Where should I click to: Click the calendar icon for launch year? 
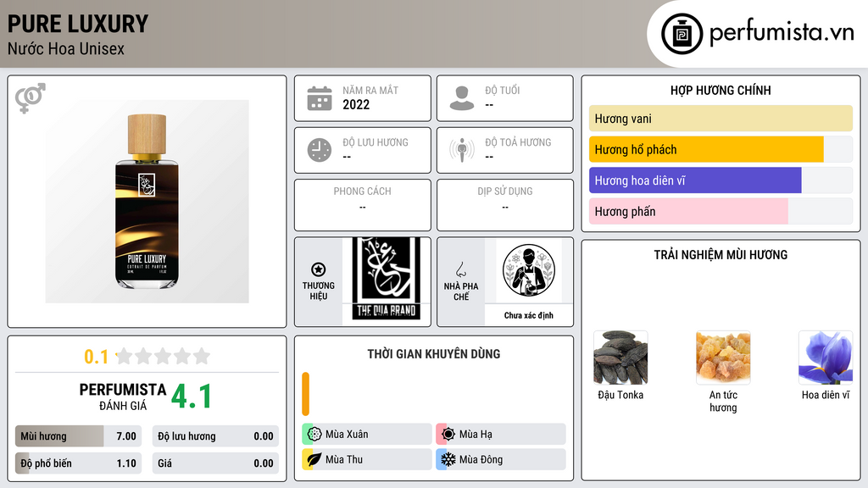click(x=320, y=98)
